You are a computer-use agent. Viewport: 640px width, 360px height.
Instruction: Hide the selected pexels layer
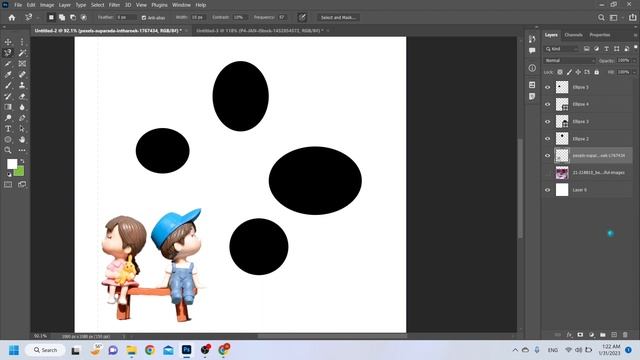click(547, 156)
